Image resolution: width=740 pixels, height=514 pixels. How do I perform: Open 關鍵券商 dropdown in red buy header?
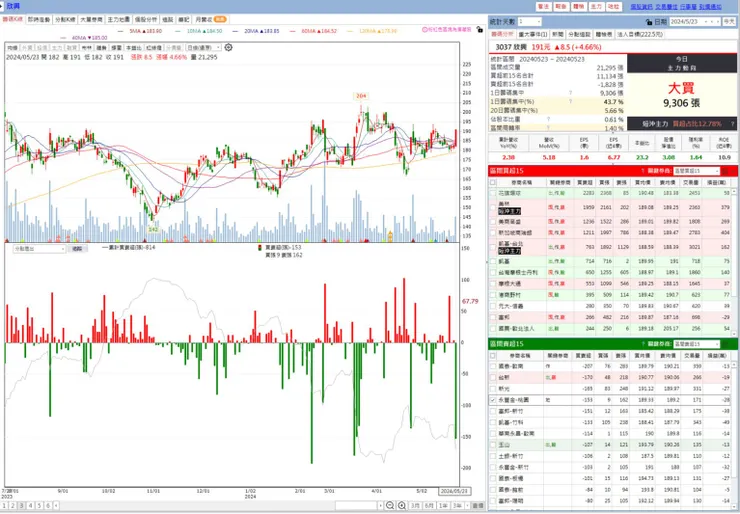[696, 171]
